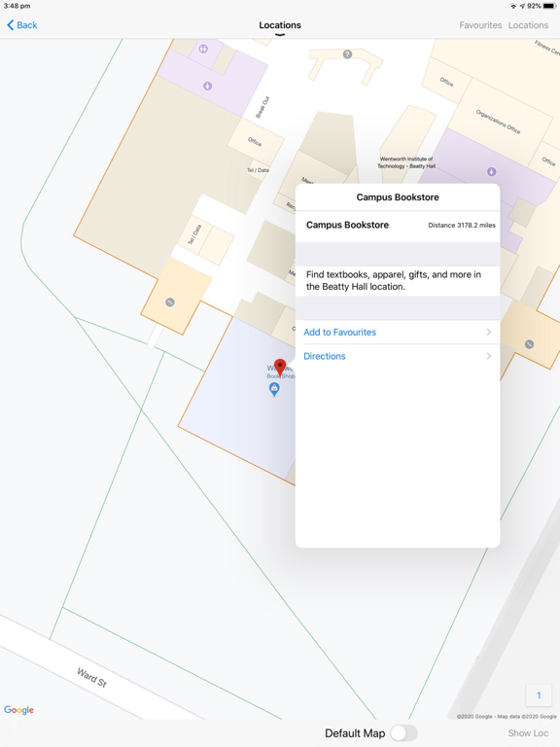This screenshot has width=560, height=747.
Task: Tap the Show Loc button
Action: coord(528,733)
